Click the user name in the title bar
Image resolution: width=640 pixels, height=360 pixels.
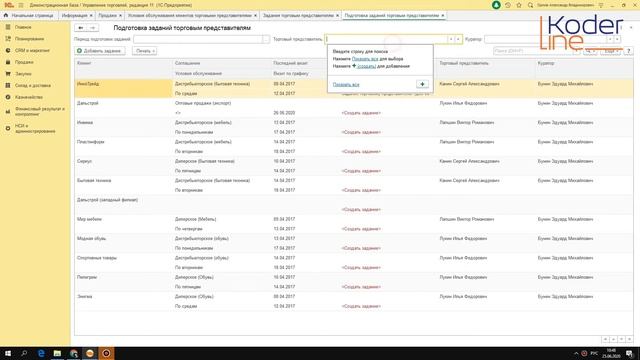tap(565, 5)
